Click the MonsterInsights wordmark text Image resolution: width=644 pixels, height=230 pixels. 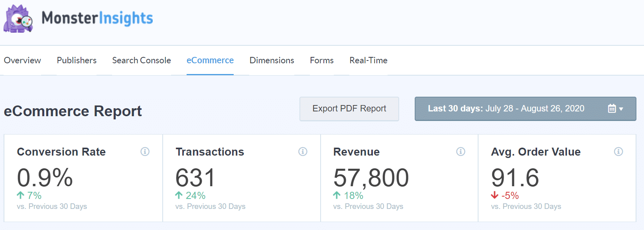click(x=97, y=18)
